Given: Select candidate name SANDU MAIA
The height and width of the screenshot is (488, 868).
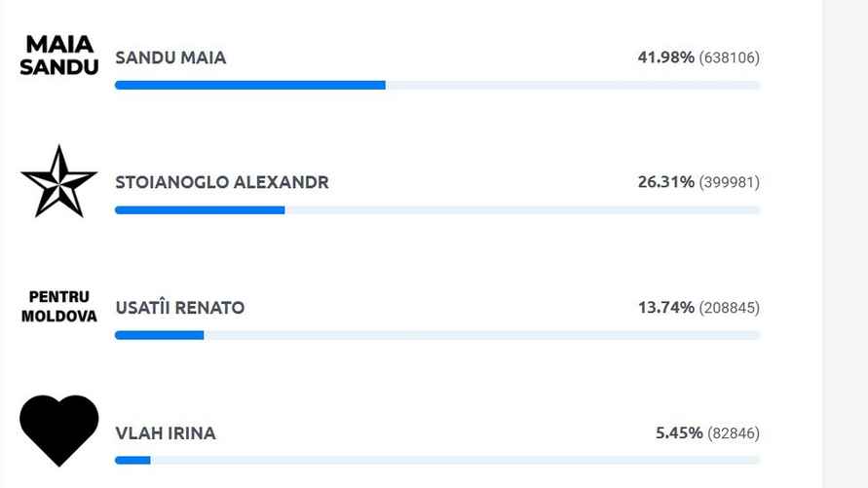Looking at the screenshot, I should pos(170,57).
